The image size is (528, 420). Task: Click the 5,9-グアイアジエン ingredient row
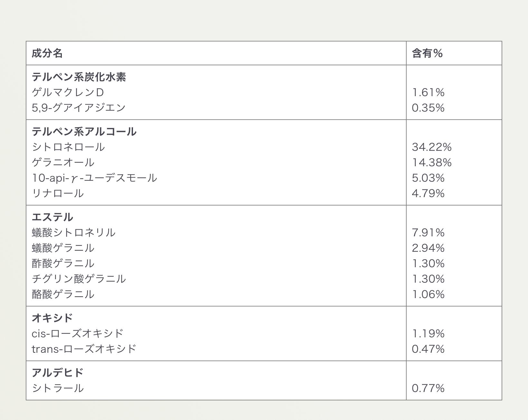79,107
